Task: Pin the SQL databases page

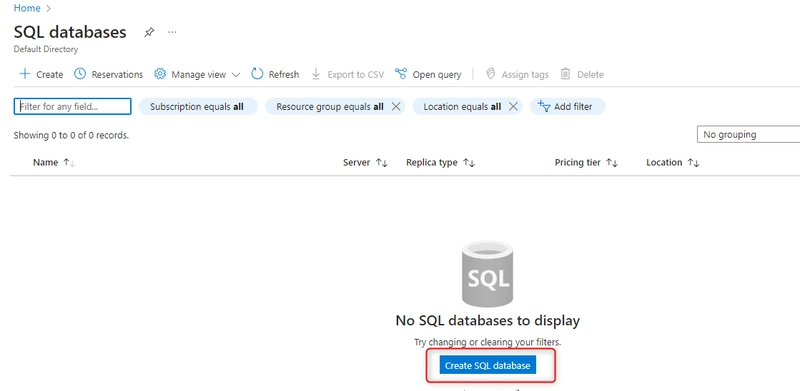Action: pos(148,32)
